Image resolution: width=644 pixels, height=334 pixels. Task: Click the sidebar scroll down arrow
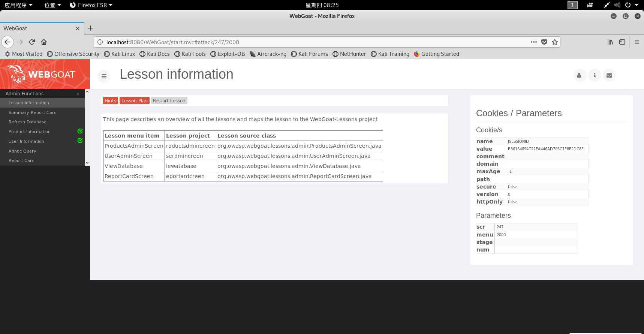[87, 163]
